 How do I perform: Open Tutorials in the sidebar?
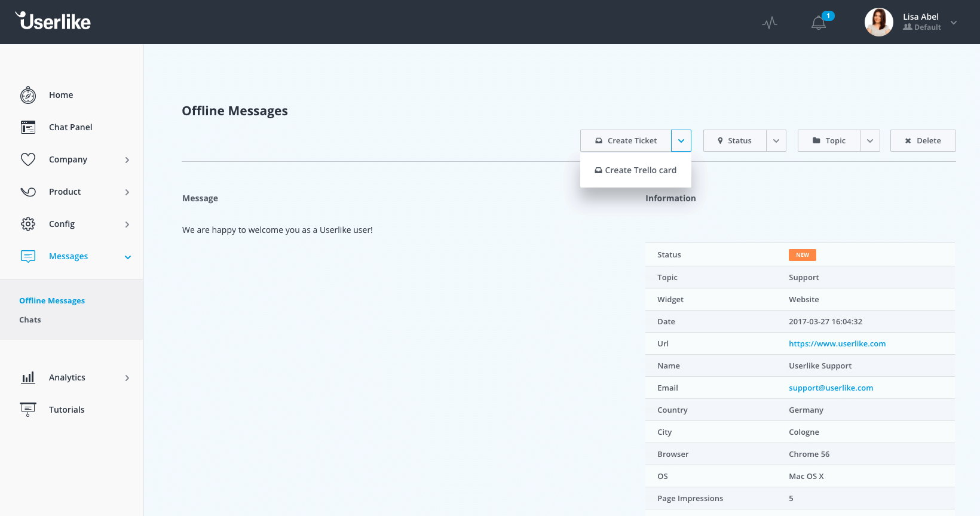(66, 410)
